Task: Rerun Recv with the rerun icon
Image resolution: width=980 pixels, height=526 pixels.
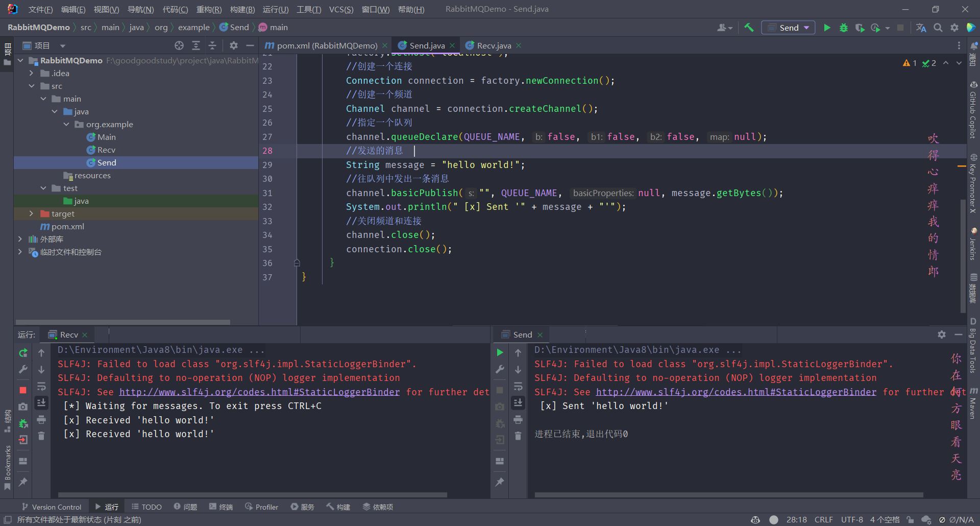Action: click(23, 353)
